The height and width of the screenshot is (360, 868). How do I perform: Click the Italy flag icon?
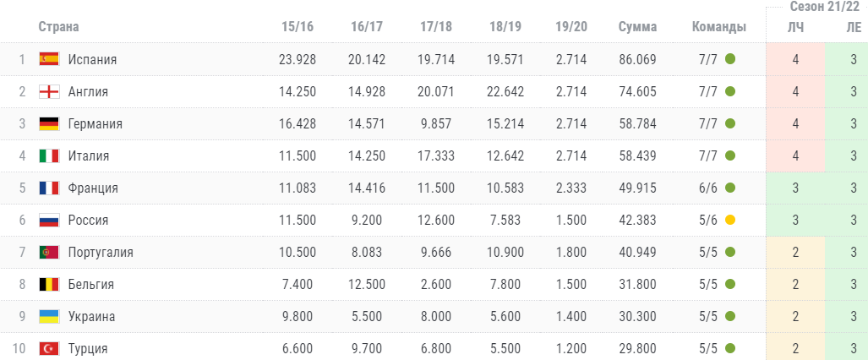(x=48, y=155)
